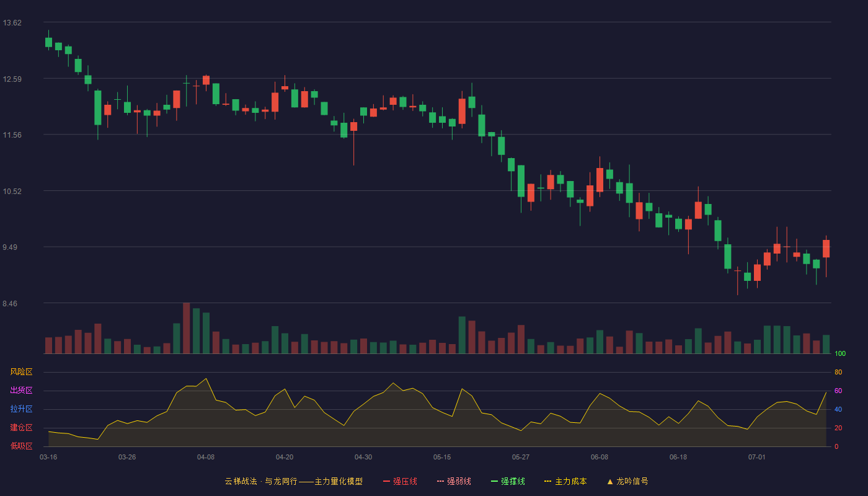Toggle the 强撑线 legend series
This screenshot has height=496, width=868.
click(x=508, y=481)
